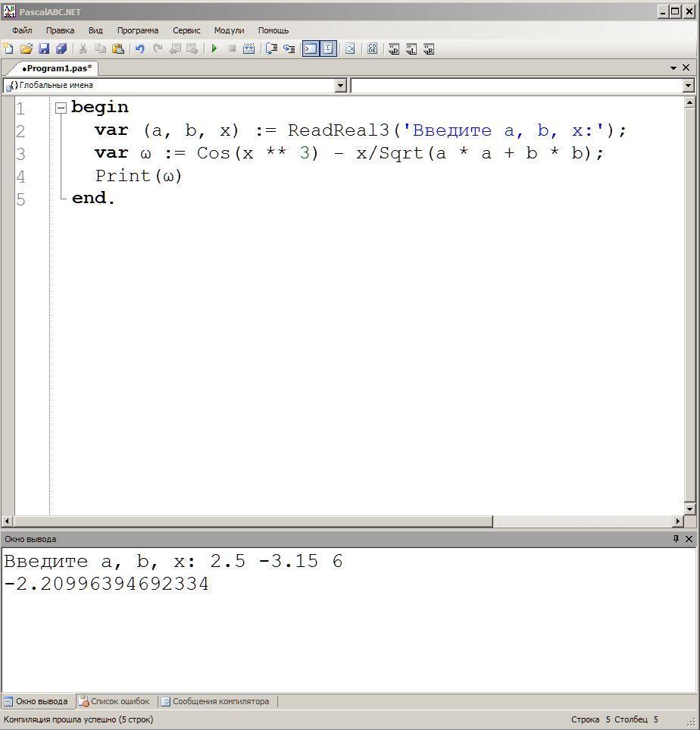The height and width of the screenshot is (730, 700).
Task: Click the compile toolbar icon
Action: pos(249,49)
